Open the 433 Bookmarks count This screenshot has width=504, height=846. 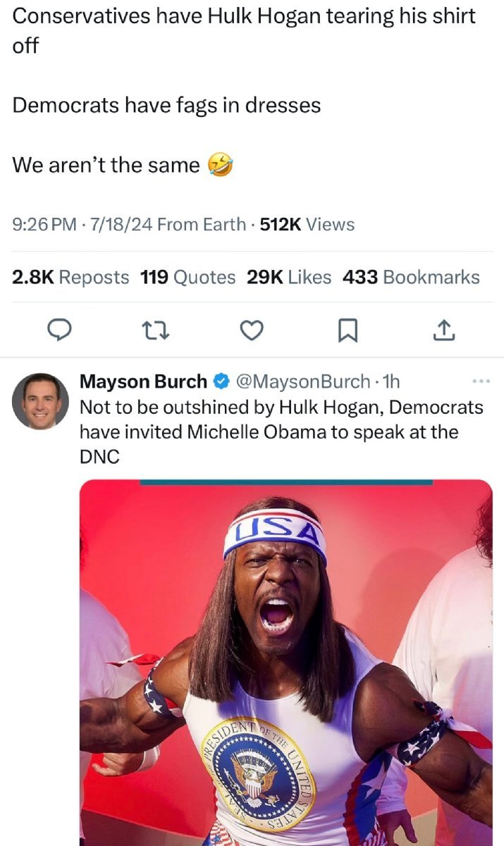pos(411,277)
